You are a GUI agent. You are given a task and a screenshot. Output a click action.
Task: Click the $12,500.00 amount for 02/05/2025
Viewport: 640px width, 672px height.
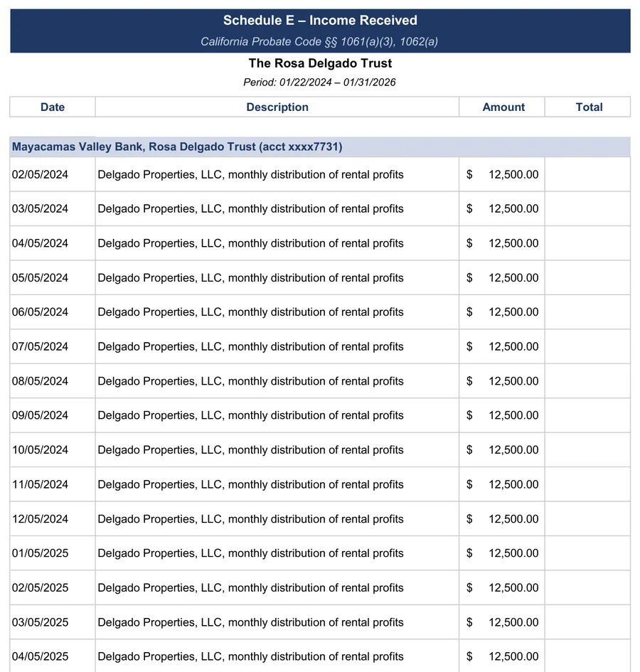click(502, 587)
